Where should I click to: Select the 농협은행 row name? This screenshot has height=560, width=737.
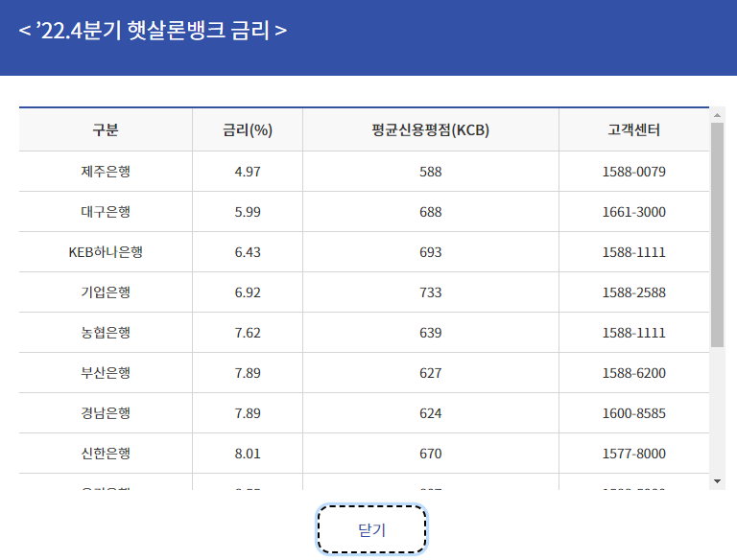106,333
